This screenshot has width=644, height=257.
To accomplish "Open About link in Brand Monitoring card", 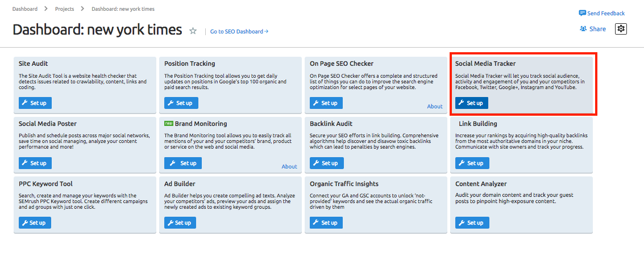I will pyautogui.click(x=289, y=166).
